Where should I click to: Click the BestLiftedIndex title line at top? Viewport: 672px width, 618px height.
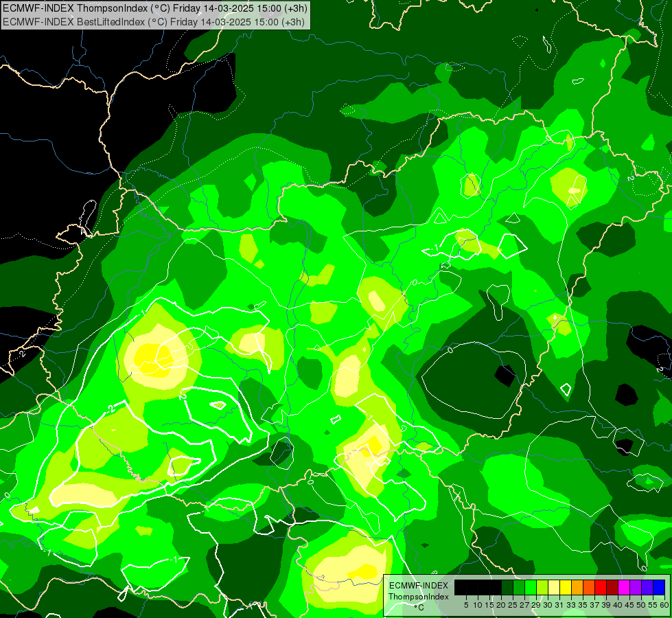[x=154, y=22]
